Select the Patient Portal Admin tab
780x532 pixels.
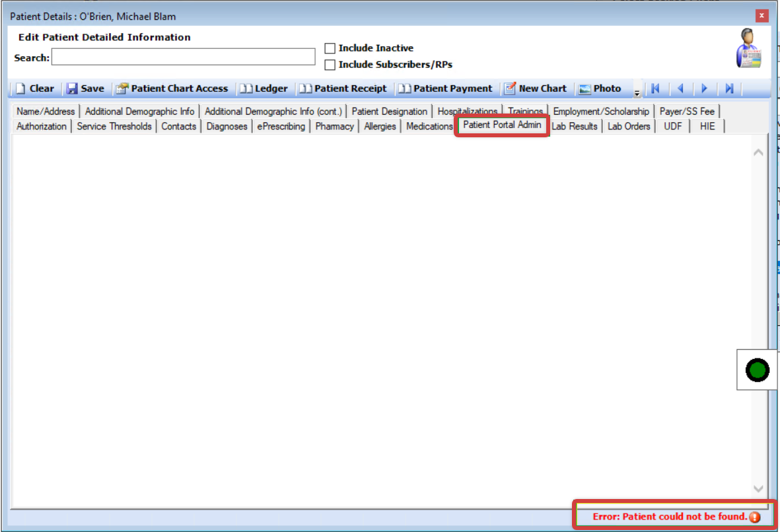point(501,125)
